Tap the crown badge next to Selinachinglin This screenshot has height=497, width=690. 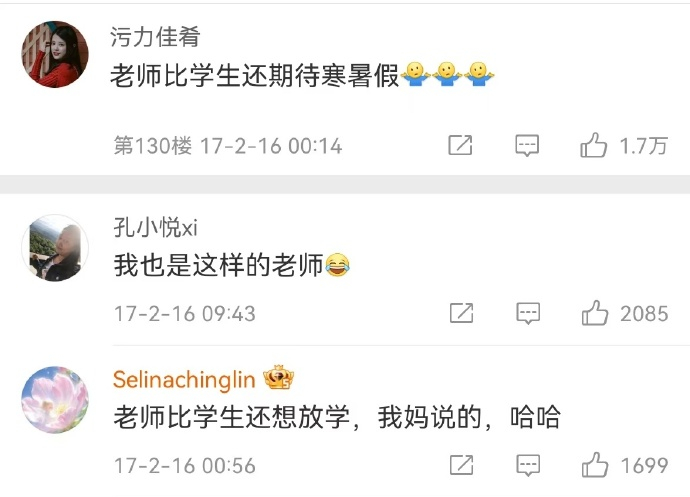[x=279, y=378]
